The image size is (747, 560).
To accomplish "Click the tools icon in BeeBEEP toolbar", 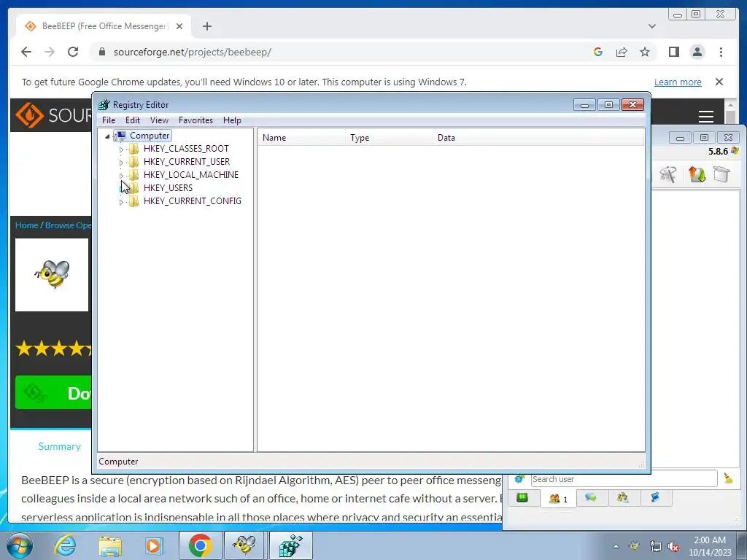I will [668, 174].
